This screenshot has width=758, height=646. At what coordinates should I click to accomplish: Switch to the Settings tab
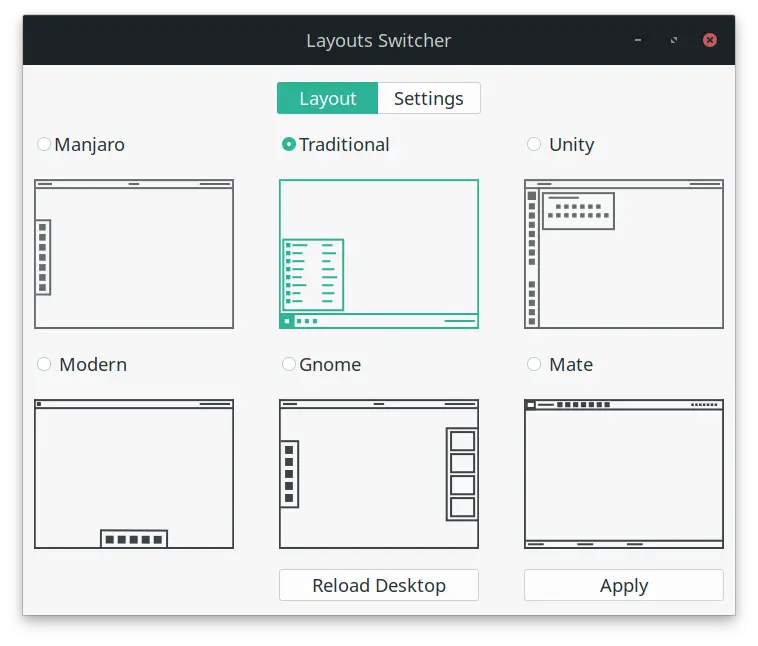click(x=429, y=98)
